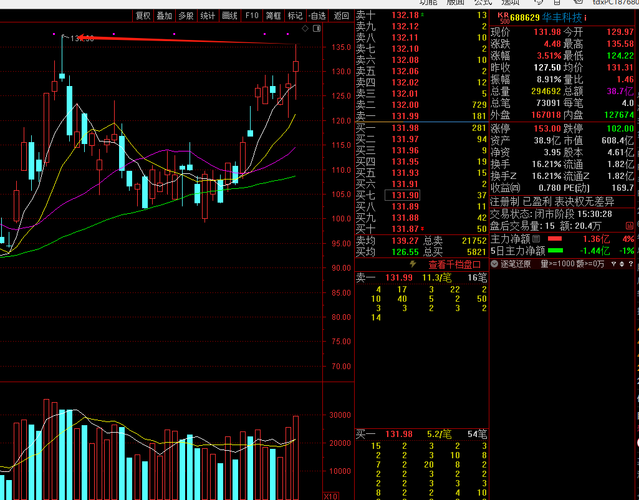The width and height of the screenshot is (639, 500).
Task: Click 总卖 value 21752
Action: coord(474,241)
